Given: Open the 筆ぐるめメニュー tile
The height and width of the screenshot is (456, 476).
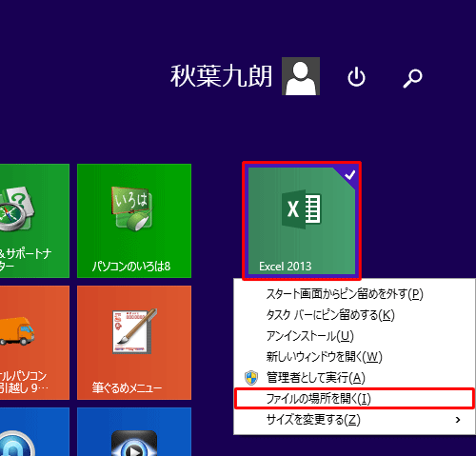Looking at the screenshot, I should pos(134,343).
